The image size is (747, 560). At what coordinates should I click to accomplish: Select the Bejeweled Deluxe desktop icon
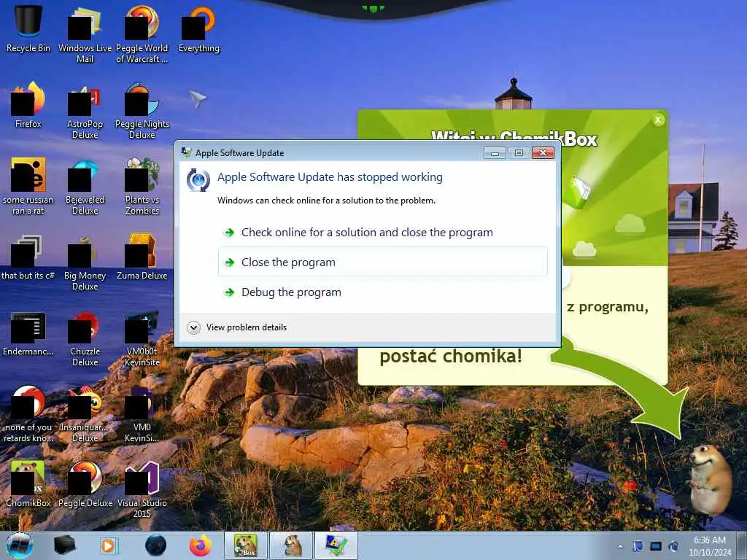tap(85, 186)
